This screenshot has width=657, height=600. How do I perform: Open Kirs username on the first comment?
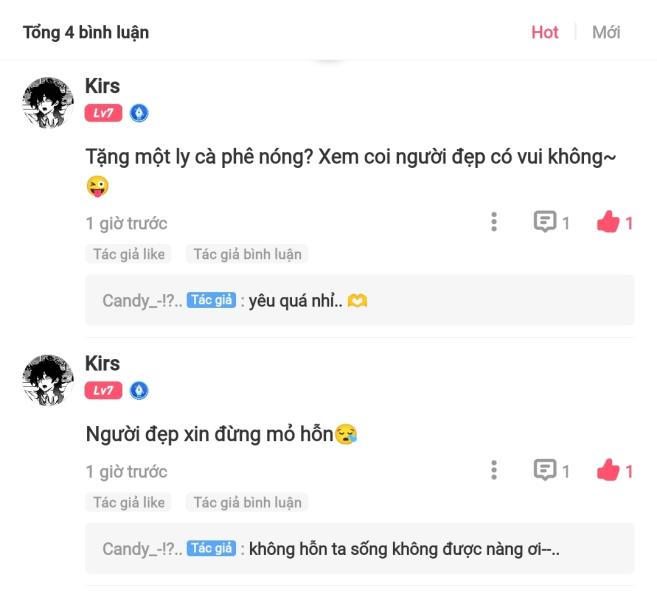click(103, 86)
